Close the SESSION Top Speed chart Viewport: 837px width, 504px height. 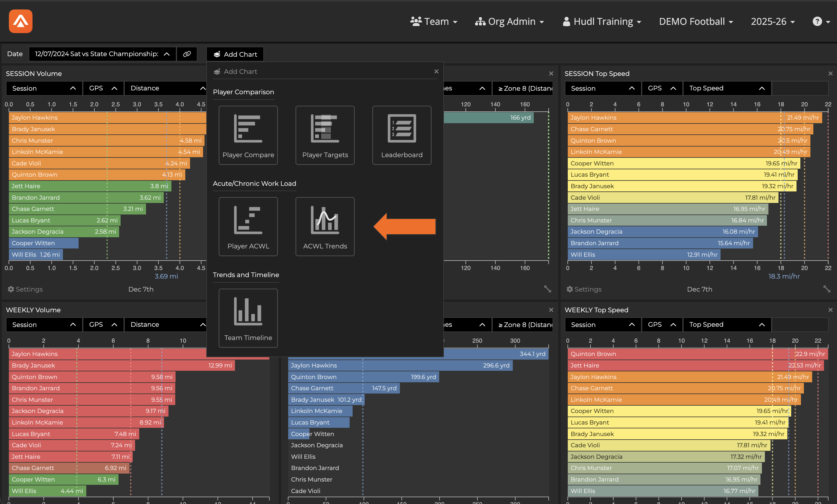coord(830,73)
